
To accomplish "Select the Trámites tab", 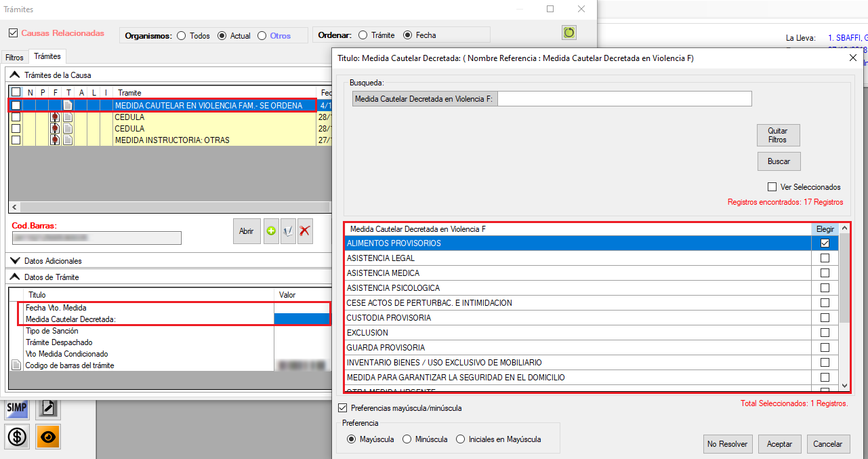I will click(47, 57).
